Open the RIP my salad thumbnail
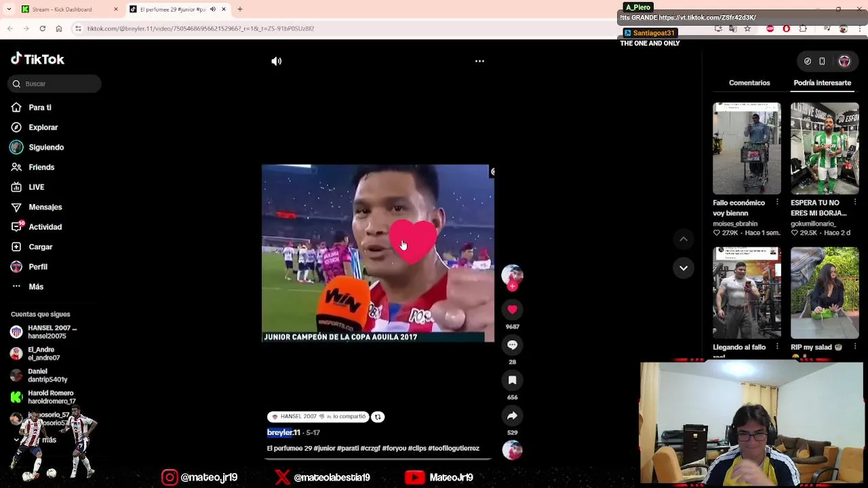This screenshot has width=868, height=488. click(825, 293)
